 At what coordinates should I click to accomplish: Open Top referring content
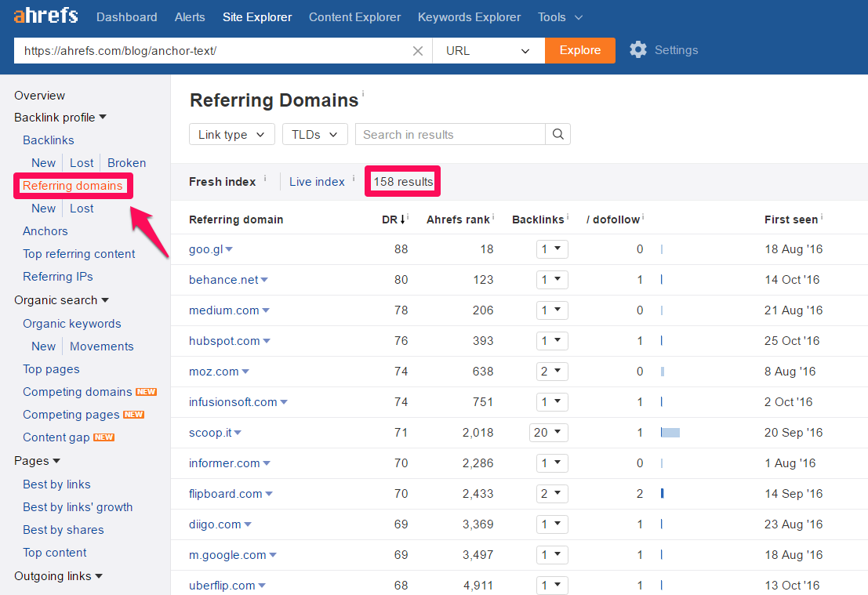(x=78, y=253)
